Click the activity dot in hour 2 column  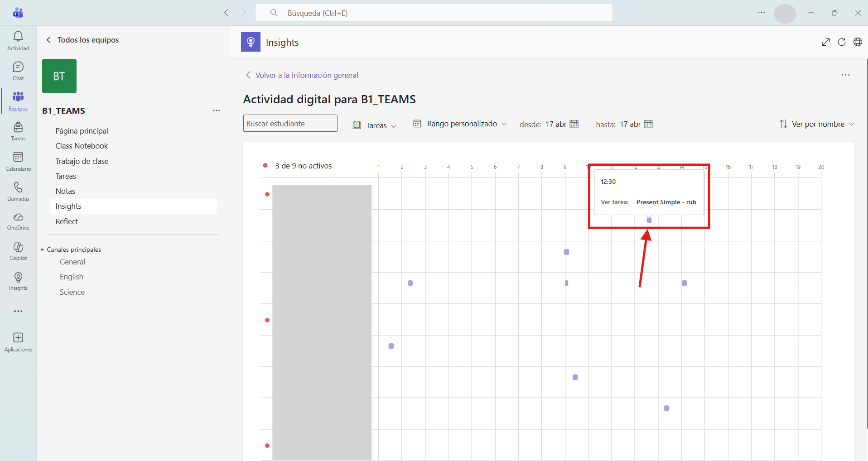pyautogui.click(x=410, y=283)
